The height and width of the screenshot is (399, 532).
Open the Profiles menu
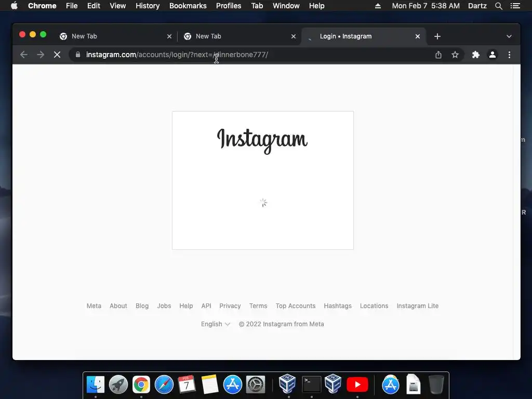tap(229, 6)
